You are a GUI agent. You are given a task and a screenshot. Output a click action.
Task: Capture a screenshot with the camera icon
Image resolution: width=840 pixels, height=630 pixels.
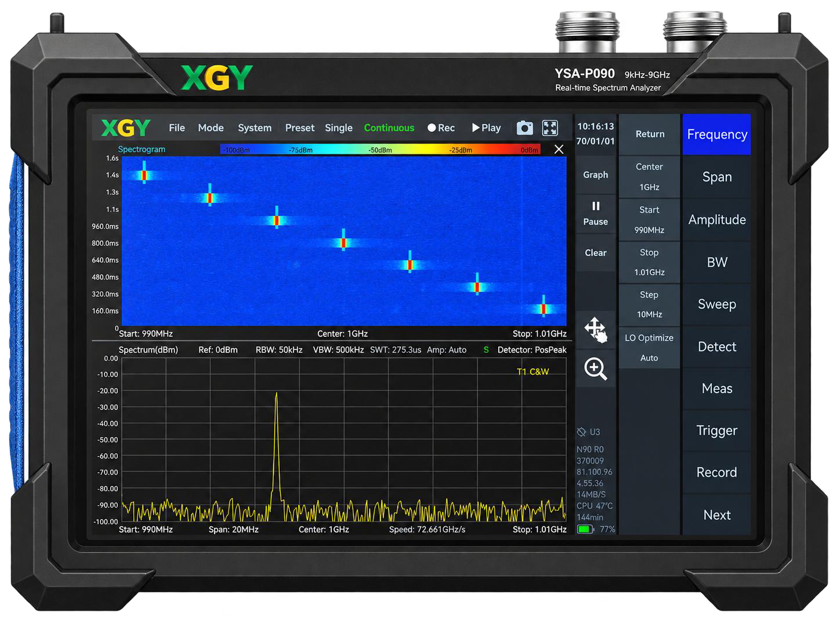click(524, 128)
